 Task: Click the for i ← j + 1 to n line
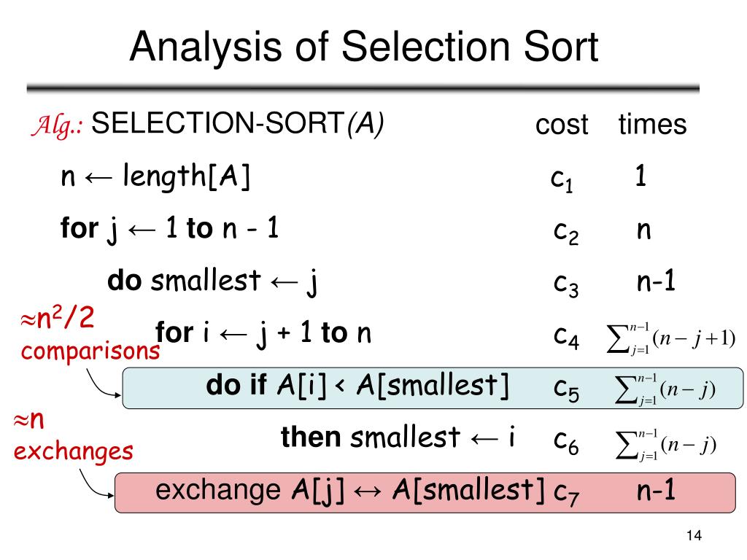[x=263, y=332]
